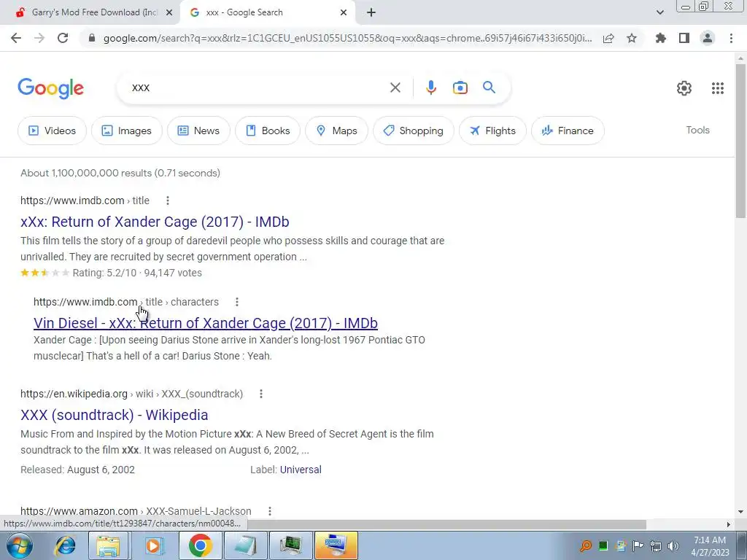This screenshot has width=747, height=560.
Task: Start voice search with microphone icon
Action: click(431, 87)
